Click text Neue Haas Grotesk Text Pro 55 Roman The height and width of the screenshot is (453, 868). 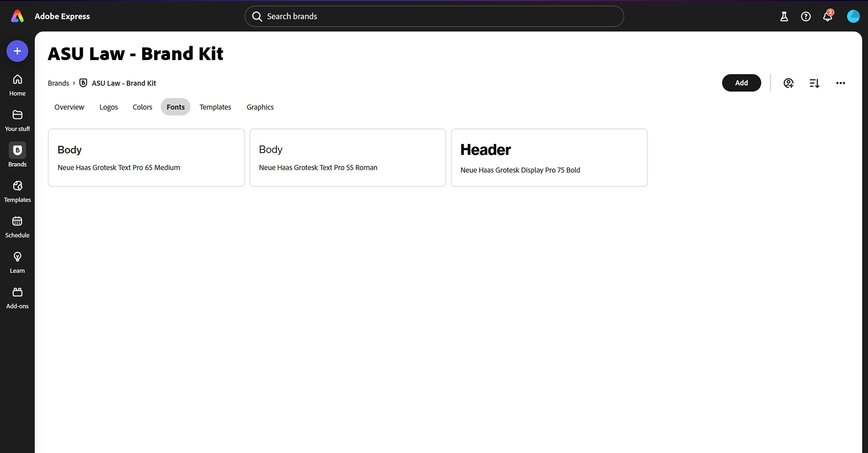pos(318,168)
